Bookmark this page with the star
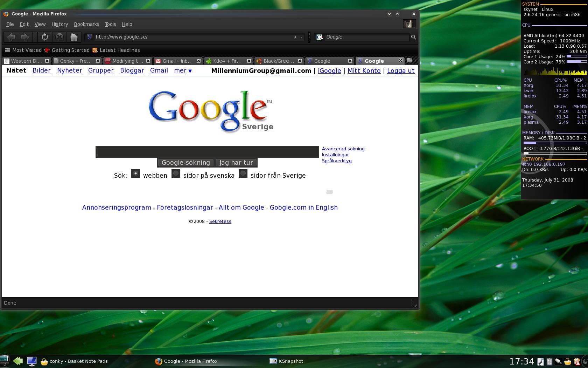The image size is (588, 368). point(295,37)
